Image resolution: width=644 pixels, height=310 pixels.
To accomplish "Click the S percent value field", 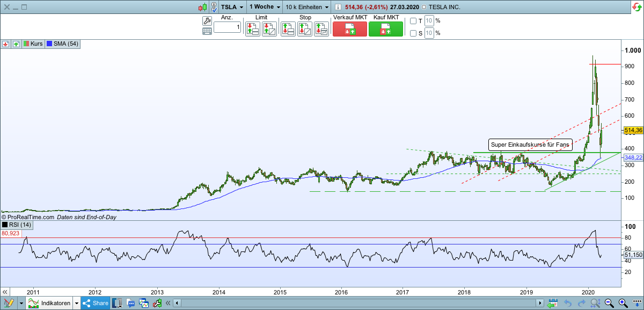I will [x=429, y=33].
